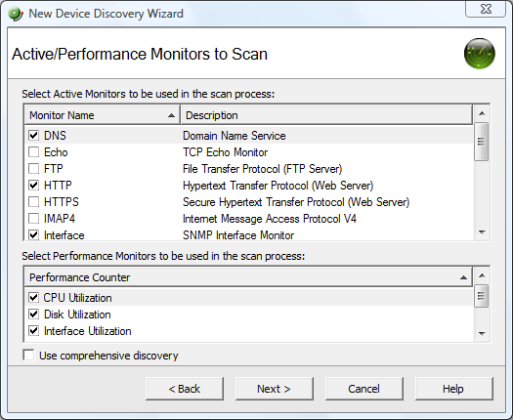Uncheck the DNS monitor checkbox
Screen dimensions: 513x420
click(33, 136)
